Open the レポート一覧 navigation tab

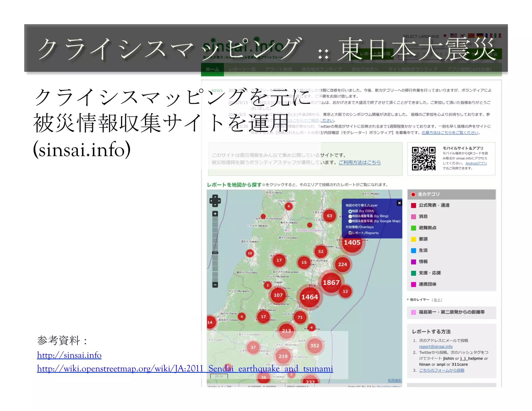click(x=242, y=69)
